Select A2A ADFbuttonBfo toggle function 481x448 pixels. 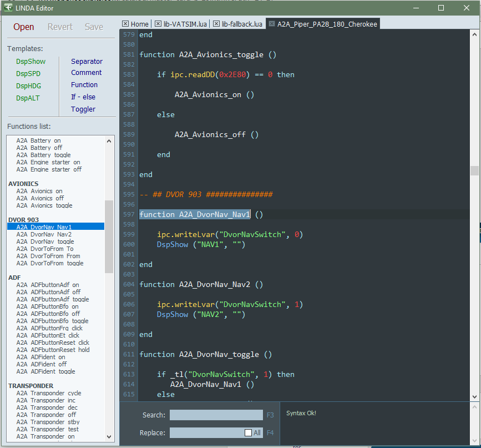click(52, 321)
